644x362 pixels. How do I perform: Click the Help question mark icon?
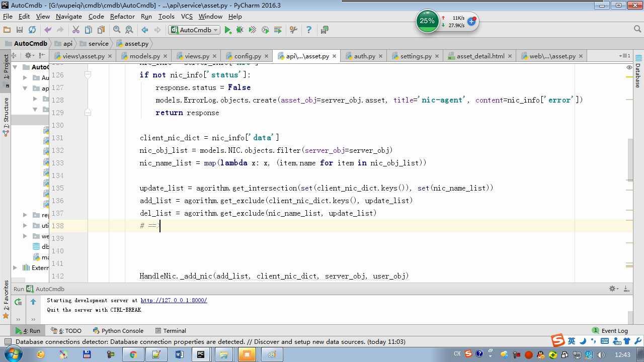[x=309, y=30]
